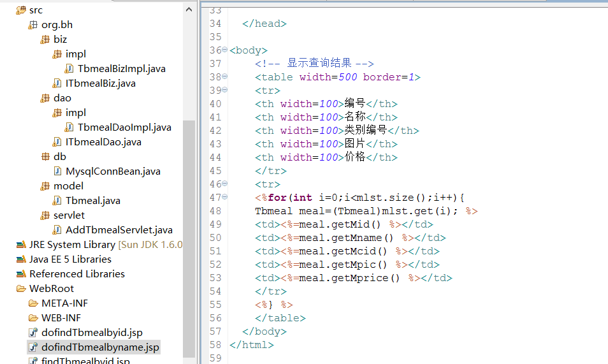
Task: Click line number 45 in the gutter
Action: [215, 171]
